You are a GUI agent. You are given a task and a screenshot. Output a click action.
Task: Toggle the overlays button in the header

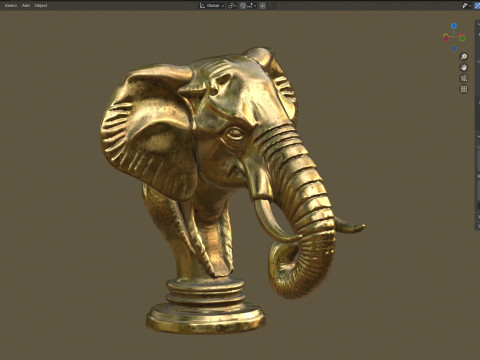click(x=477, y=6)
